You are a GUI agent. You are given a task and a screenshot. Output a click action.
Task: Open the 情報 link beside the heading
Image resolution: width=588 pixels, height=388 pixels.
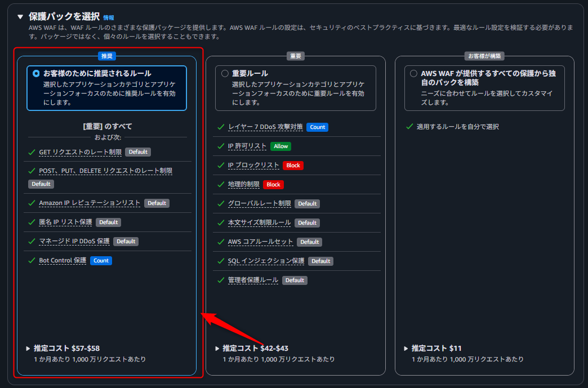click(x=109, y=18)
